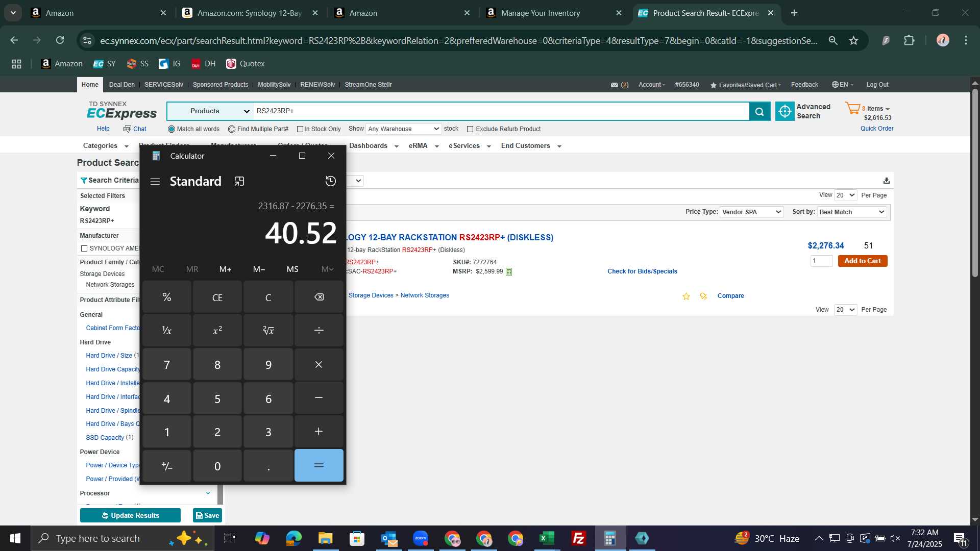Open End Customers menu

[531, 146]
